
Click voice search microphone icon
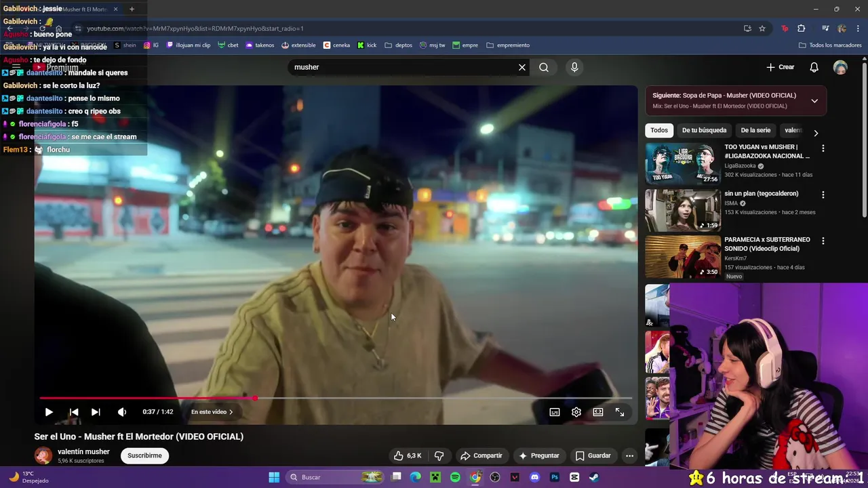click(x=574, y=67)
